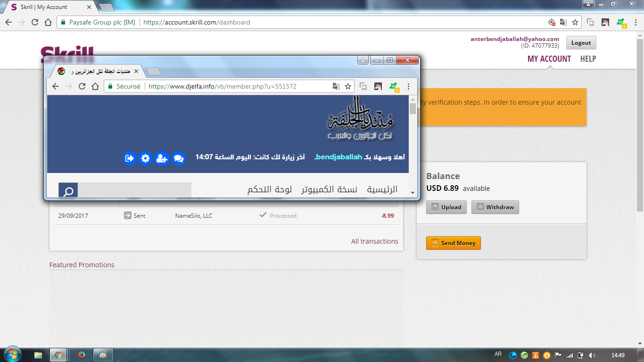Click location blocked icon in Skrill address bar
The image size is (644, 362).
click(552, 22)
